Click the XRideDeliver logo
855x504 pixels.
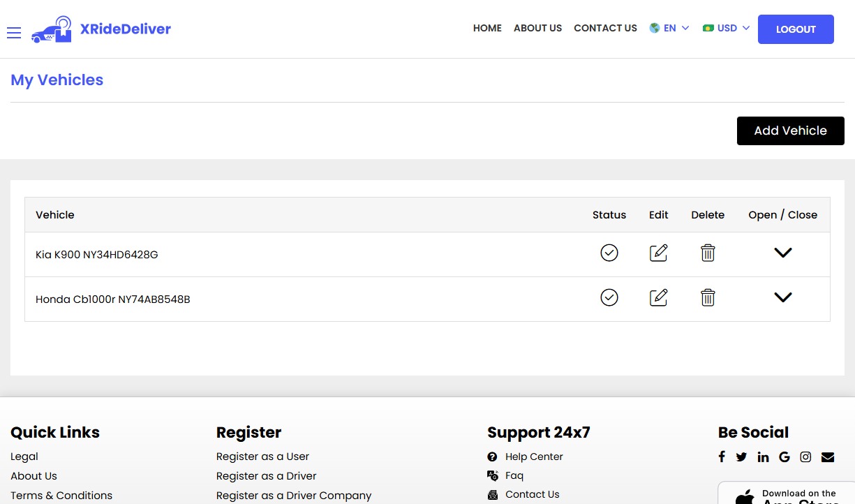101,29
